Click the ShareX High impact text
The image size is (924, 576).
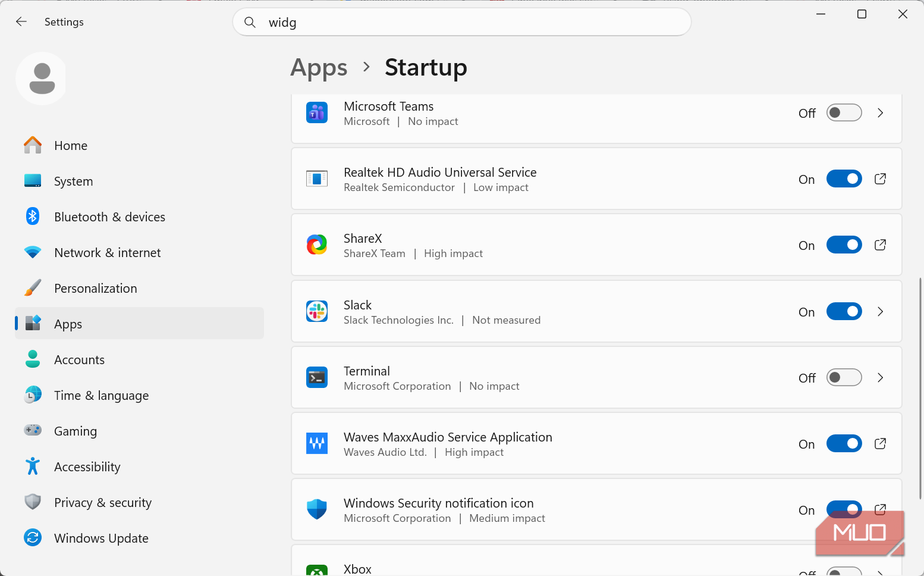(453, 253)
